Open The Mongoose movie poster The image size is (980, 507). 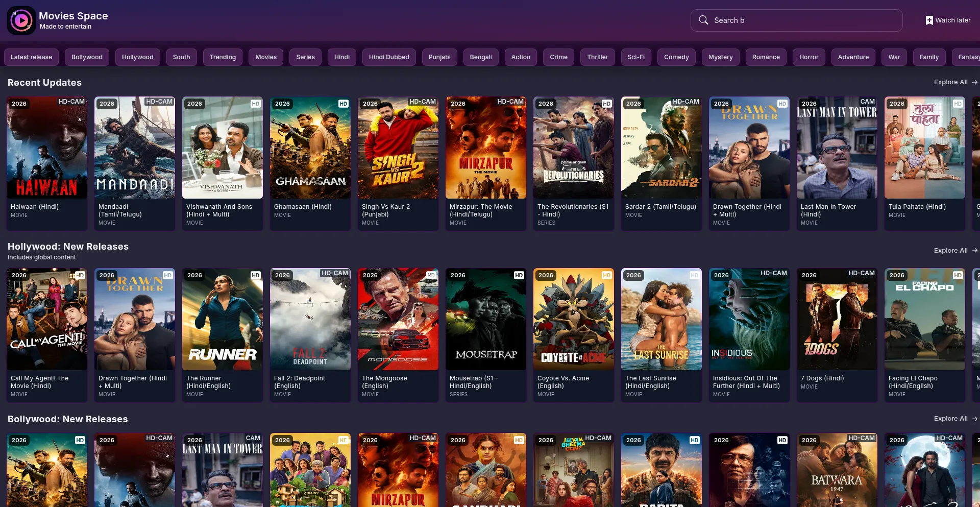(398, 319)
